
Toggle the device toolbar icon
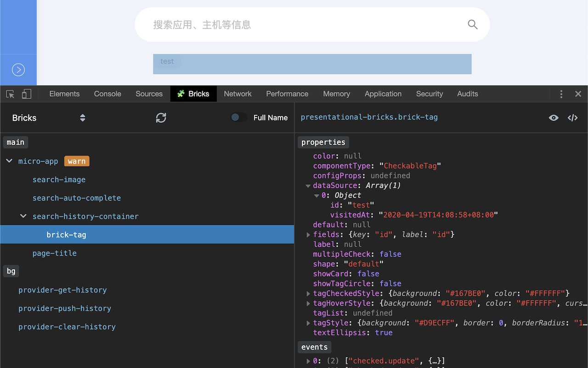[26, 93]
